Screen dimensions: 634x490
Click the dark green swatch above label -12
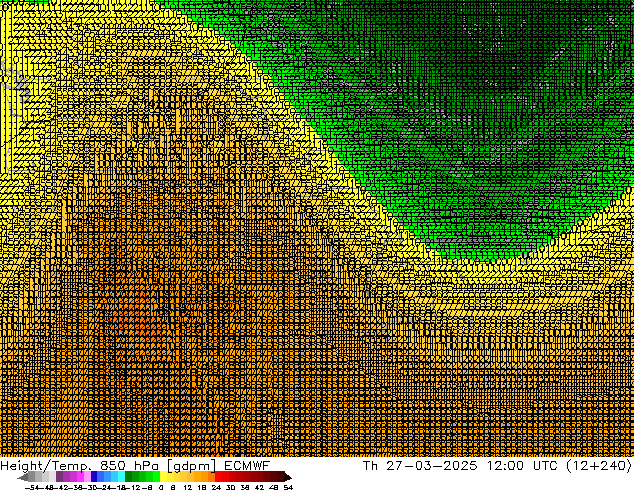(129, 476)
